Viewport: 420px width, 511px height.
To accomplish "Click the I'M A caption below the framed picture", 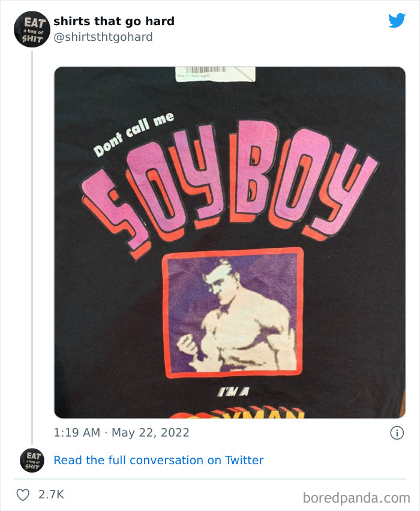I will 233,392.
